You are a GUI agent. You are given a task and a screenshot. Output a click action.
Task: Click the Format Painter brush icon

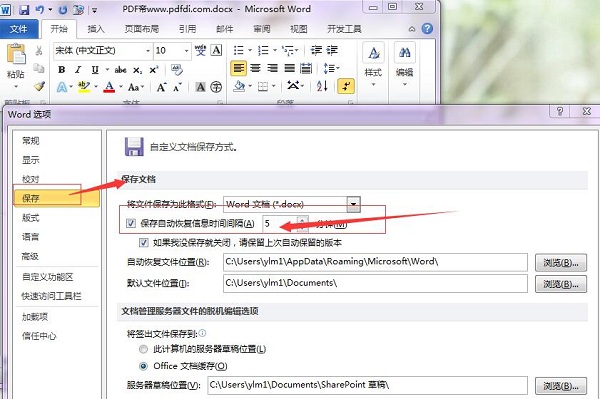pos(40,87)
